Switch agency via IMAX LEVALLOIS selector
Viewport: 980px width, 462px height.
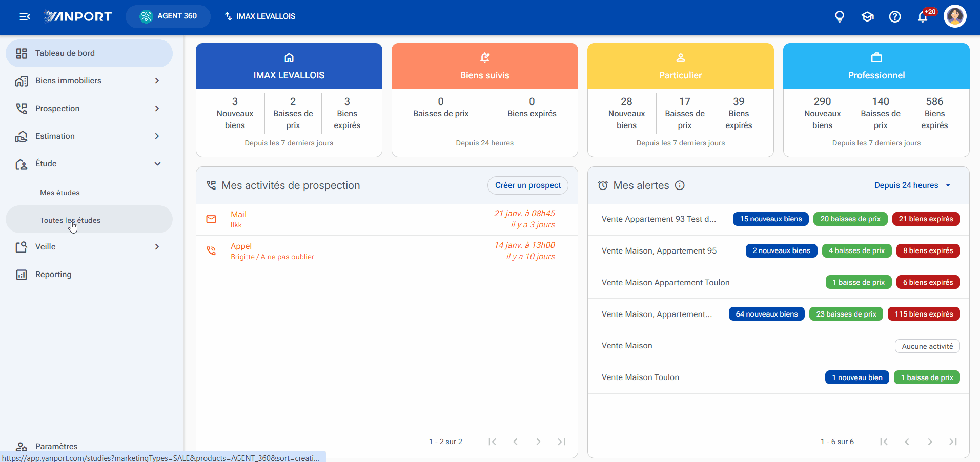[260, 16]
